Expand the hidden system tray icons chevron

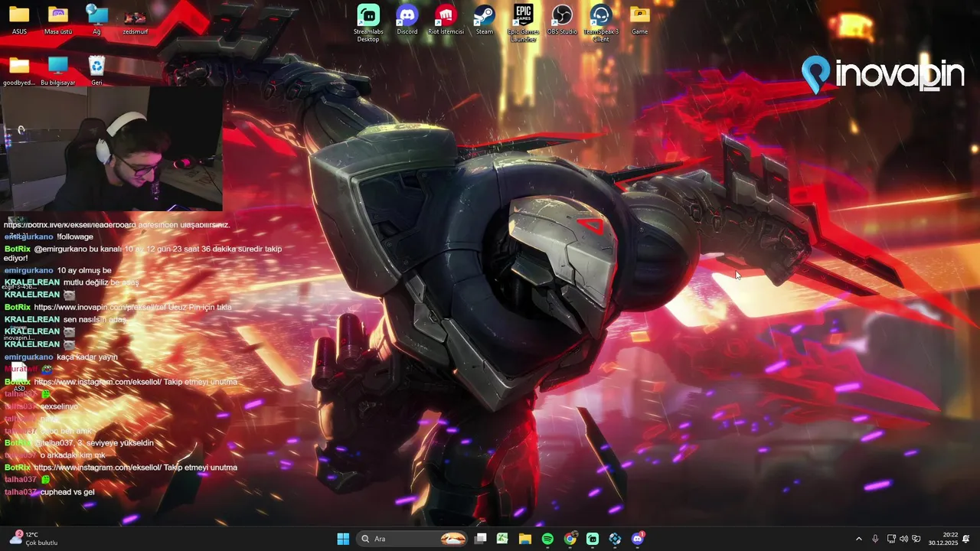point(858,539)
